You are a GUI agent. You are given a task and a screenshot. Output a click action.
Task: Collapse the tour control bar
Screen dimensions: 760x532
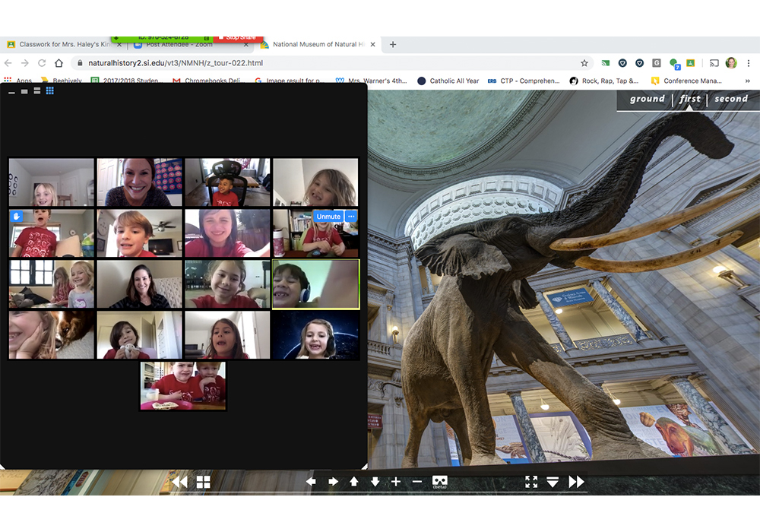point(553,482)
